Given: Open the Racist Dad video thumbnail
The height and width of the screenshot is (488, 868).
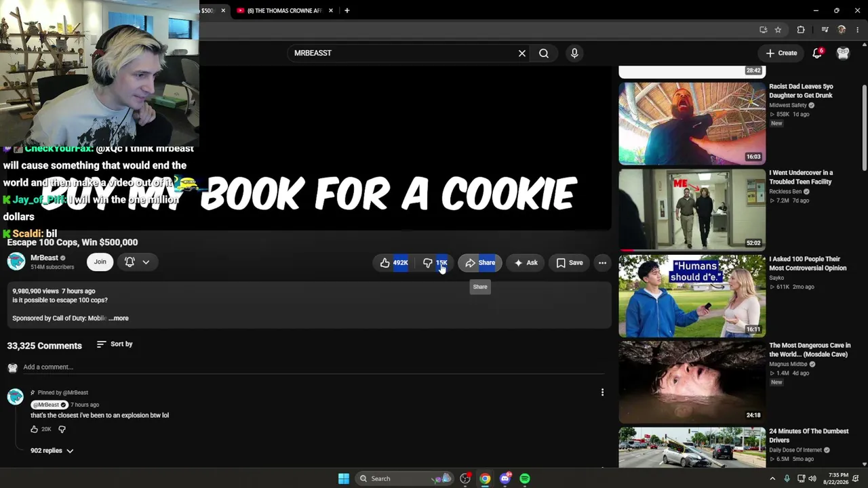Looking at the screenshot, I should click(692, 123).
